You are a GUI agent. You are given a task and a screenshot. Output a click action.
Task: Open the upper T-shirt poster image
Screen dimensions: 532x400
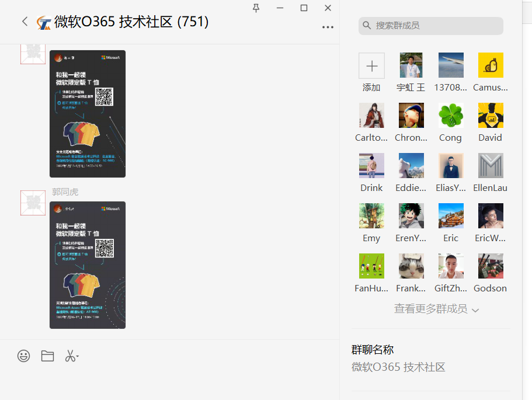pyautogui.click(x=88, y=114)
